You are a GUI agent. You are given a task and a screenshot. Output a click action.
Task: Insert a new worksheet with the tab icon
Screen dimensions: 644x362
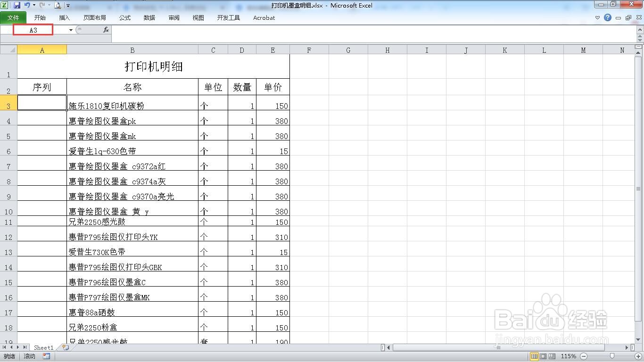[x=65, y=347]
